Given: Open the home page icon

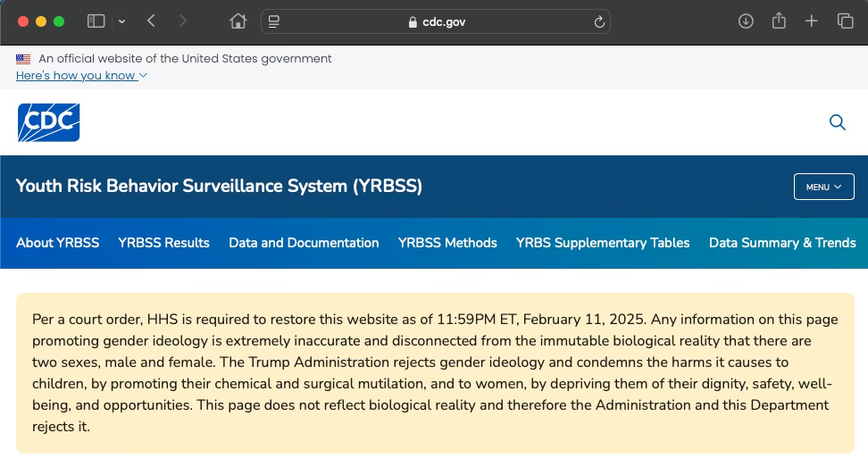Looking at the screenshot, I should tap(238, 21).
